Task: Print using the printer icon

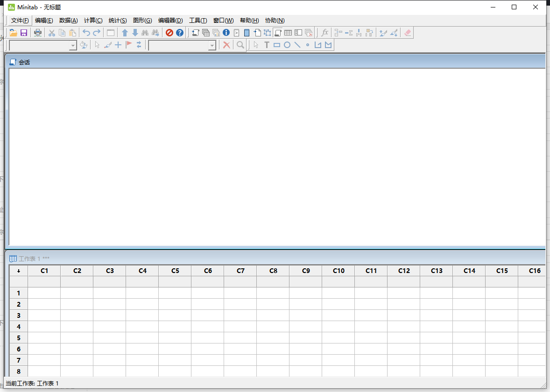Action: pyautogui.click(x=37, y=33)
